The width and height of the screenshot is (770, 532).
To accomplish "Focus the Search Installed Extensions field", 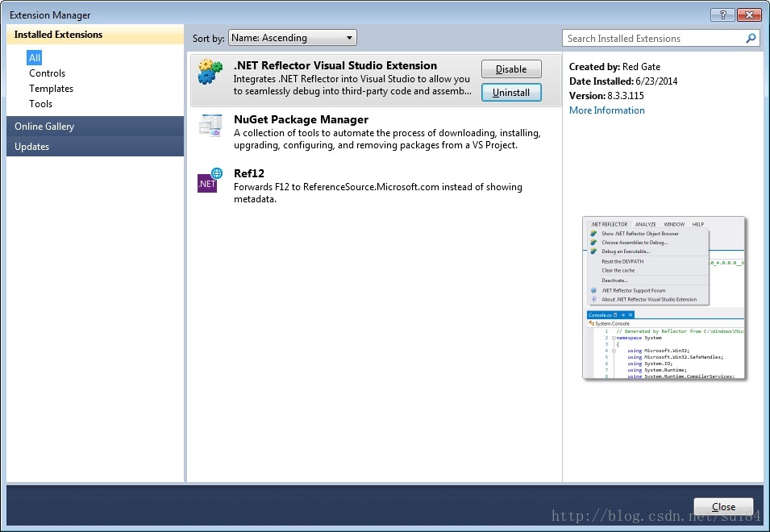I will click(660, 38).
